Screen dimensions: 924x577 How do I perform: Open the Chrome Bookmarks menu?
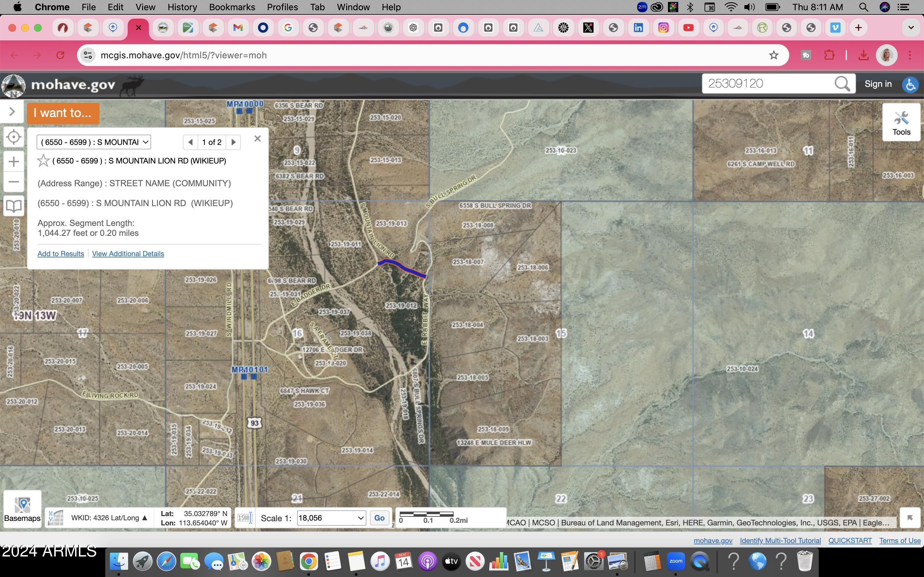point(232,7)
